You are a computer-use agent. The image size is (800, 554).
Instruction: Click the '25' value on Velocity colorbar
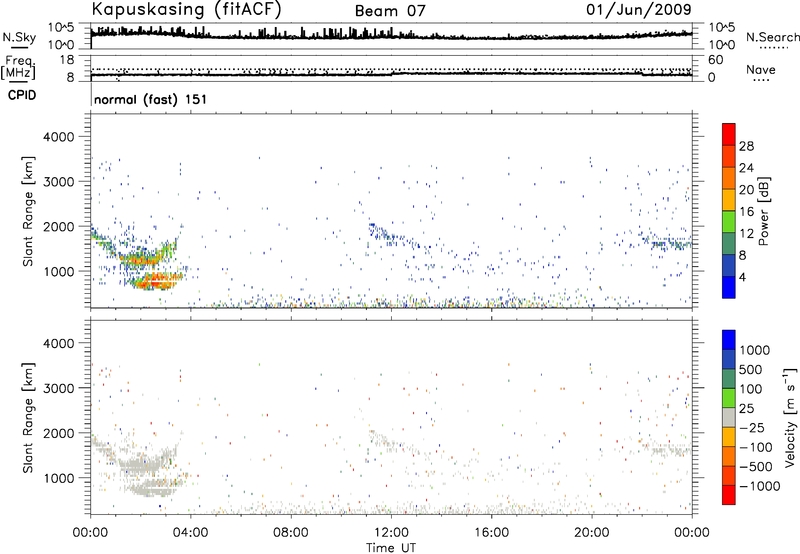pyautogui.click(x=746, y=409)
